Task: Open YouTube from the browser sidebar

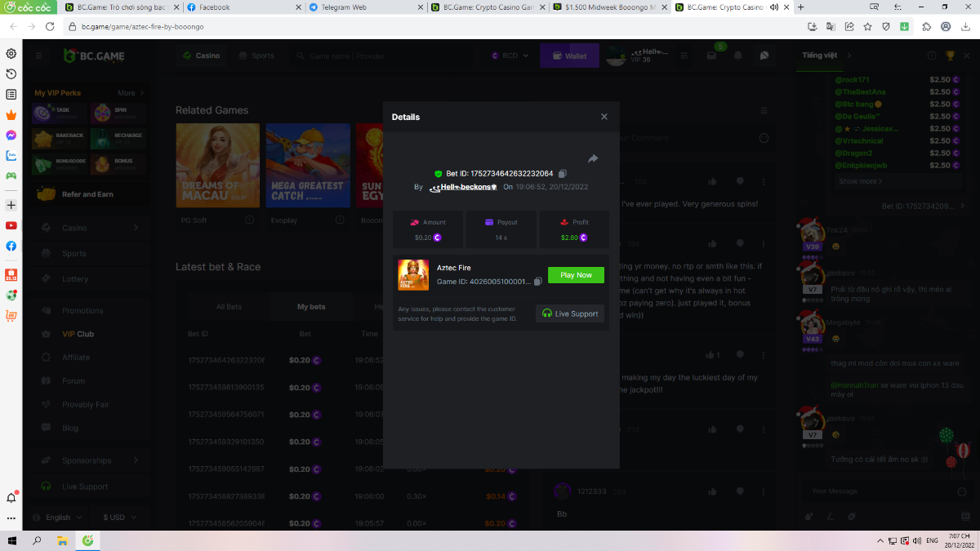Action: point(11,225)
